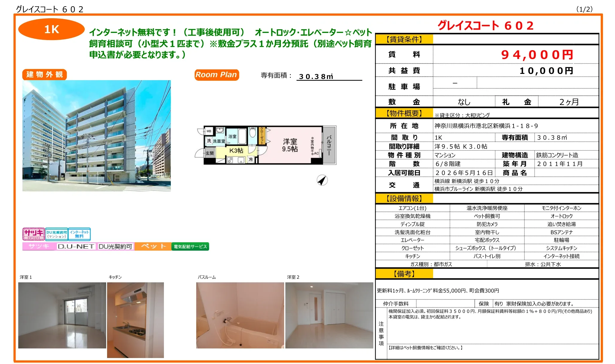
Task: Click the green 電気配給サービス badge
Action: [190, 246]
